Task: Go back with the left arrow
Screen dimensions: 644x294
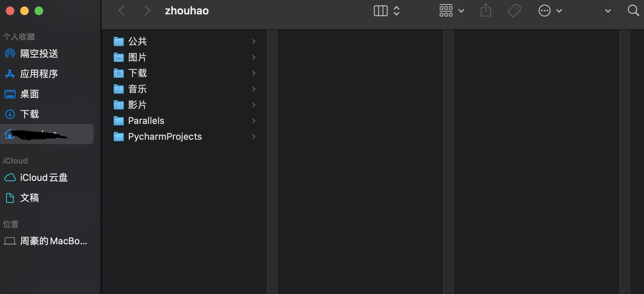Action: pos(122,11)
